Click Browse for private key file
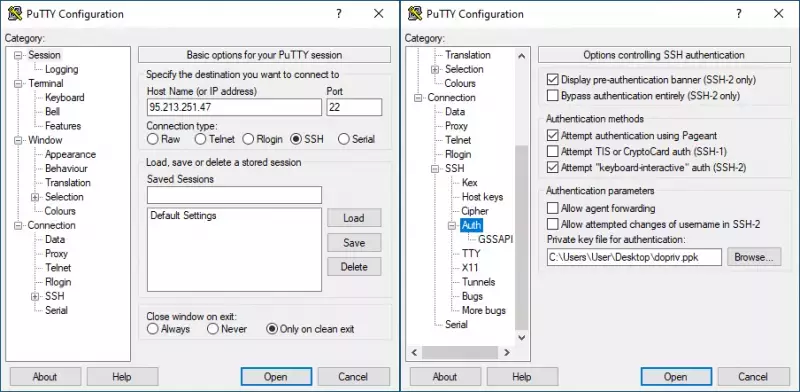 click(x=754, y=257)
